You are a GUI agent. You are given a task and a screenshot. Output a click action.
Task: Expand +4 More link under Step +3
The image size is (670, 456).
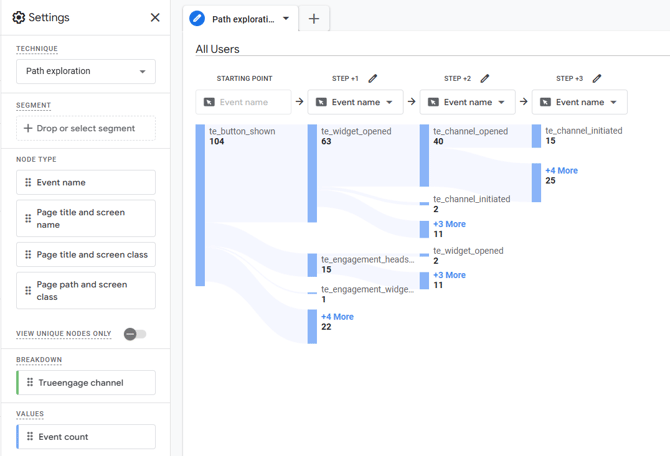(561, 170)
